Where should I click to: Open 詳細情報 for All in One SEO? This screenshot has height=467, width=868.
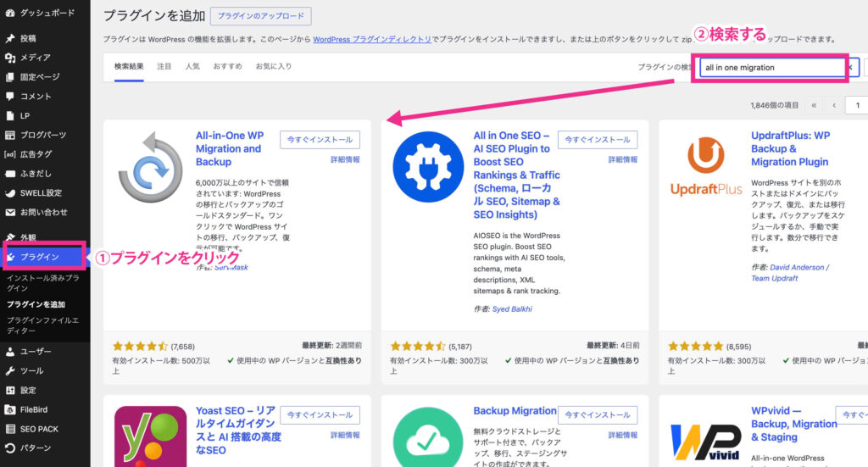(623, 159)
